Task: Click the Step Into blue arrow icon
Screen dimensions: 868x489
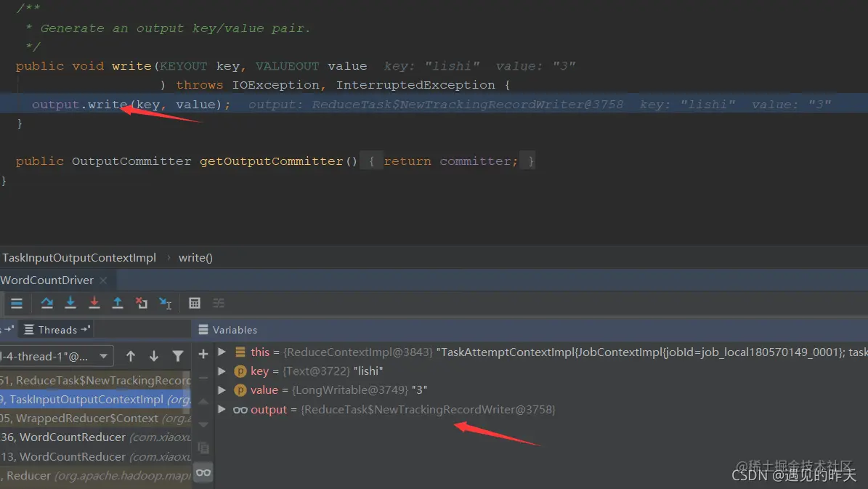Action: coord(70,303)
